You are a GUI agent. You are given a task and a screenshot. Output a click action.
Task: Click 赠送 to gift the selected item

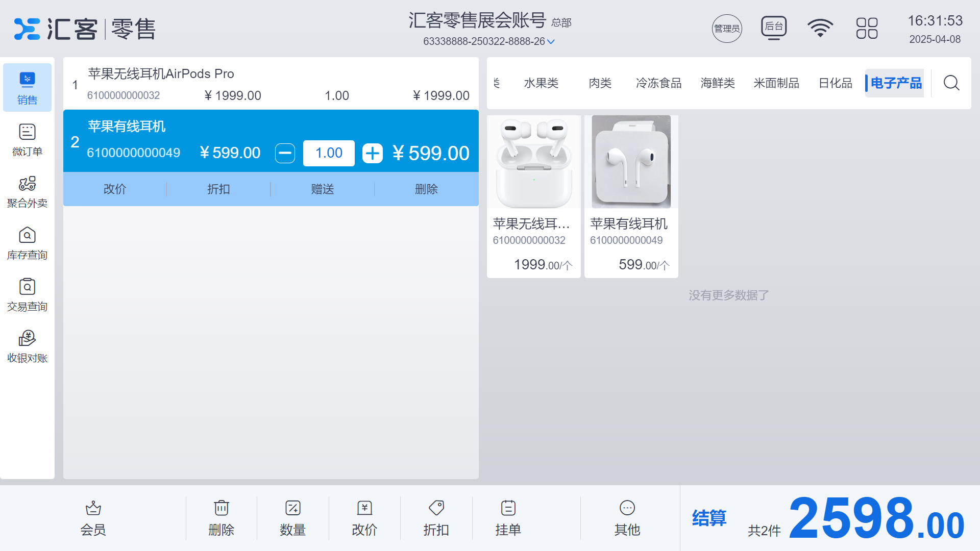tap(323, 189)
